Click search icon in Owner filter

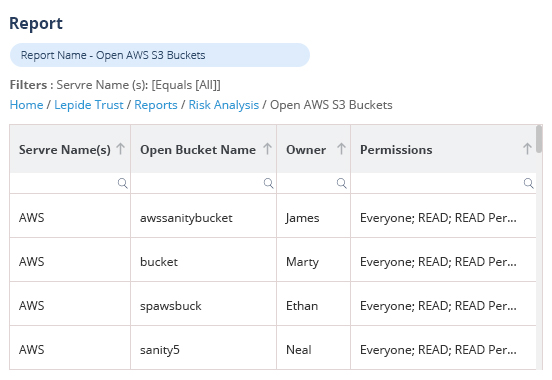(x=341, y=183)
